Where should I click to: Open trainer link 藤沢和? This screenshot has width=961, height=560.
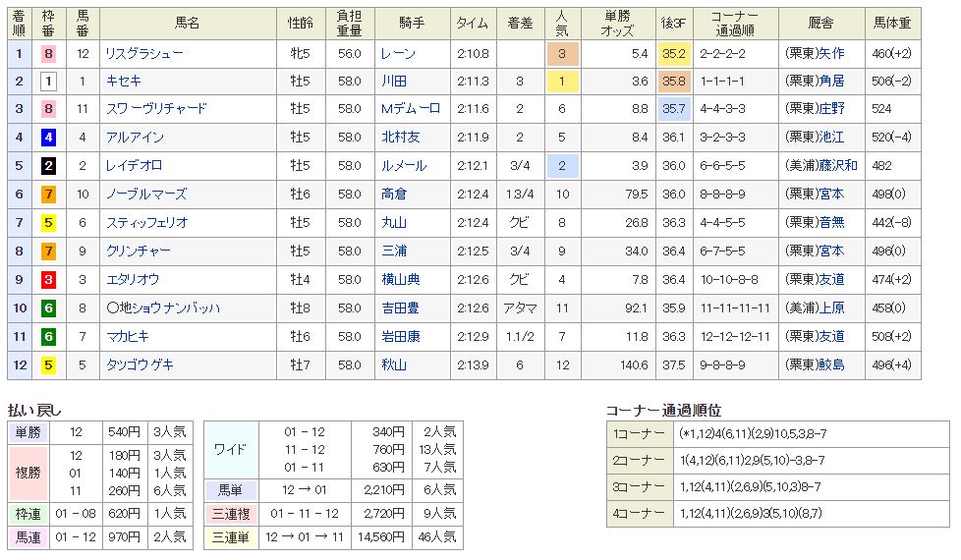[x=838, y=165]
